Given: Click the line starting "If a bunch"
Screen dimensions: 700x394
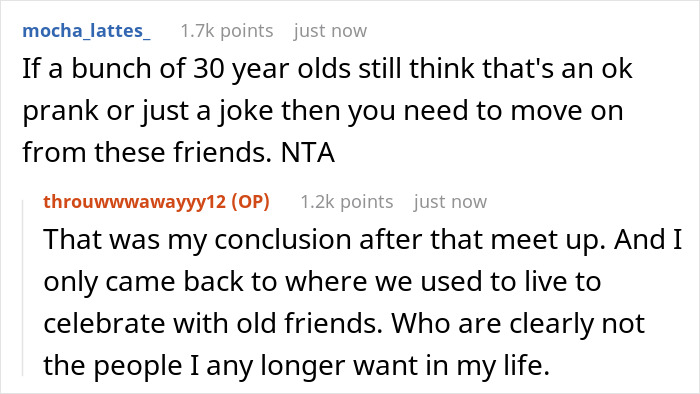Looking at the screenshot, I should tap(327, 69).
